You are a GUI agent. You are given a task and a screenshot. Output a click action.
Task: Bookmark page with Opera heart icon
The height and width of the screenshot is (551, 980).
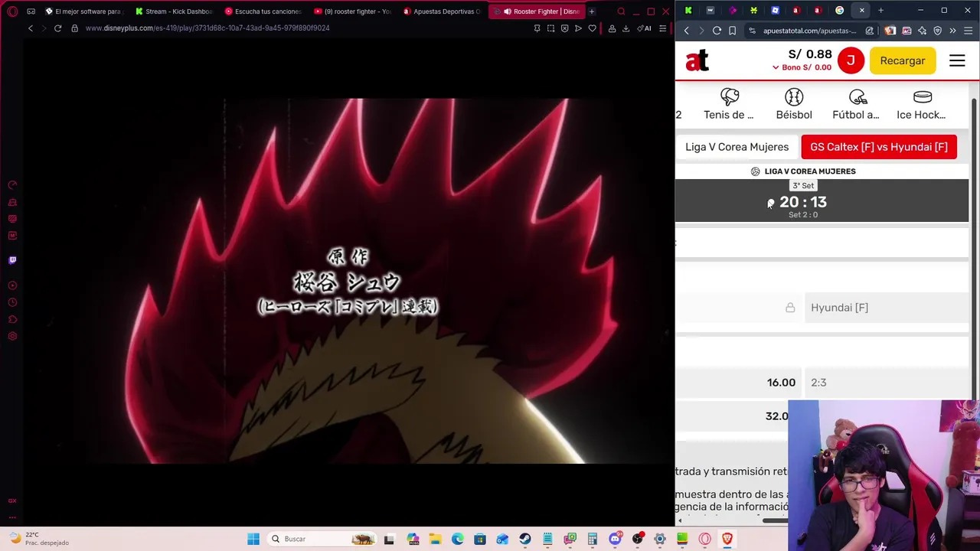592,28
